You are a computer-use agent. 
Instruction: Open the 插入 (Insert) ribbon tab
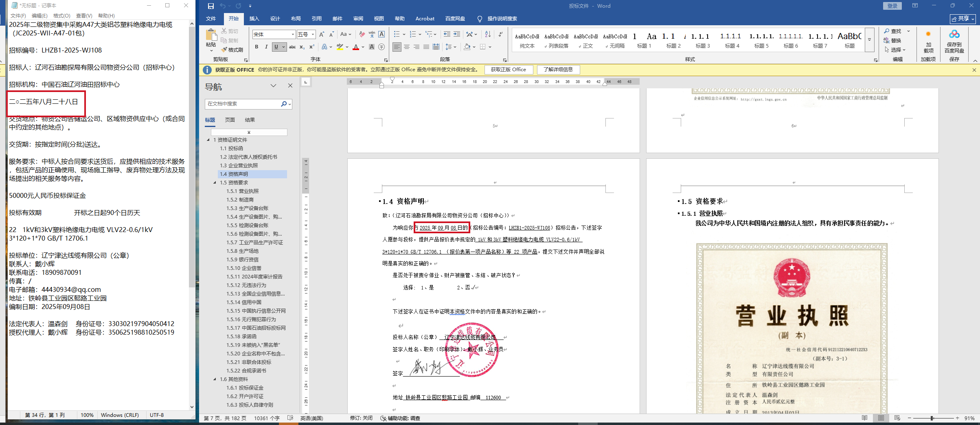tap(254, 19)
